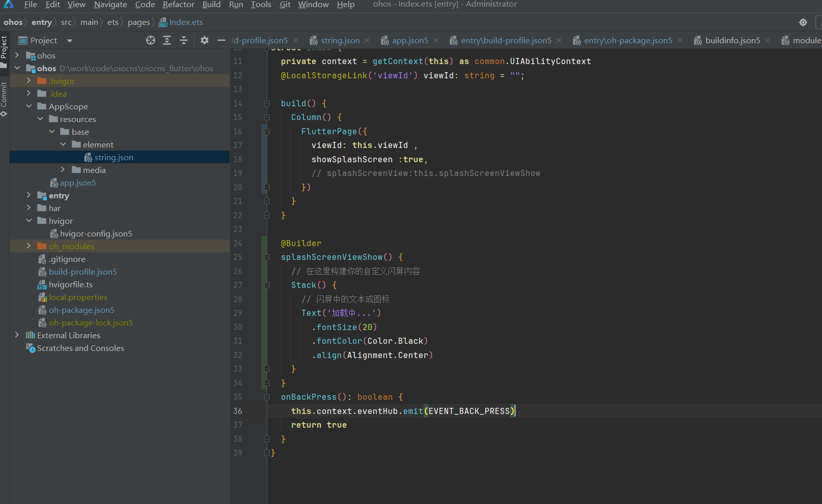Expand External Libraries node
Image resolution: width=822 pixels, height=504 pixels.
pyautogui.click(x=17, y=335)
